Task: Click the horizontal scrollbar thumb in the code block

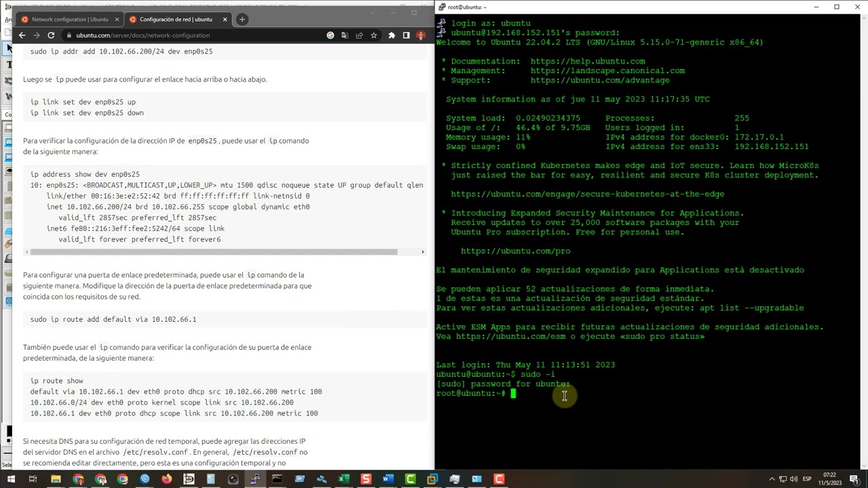Action: point(214,252)
